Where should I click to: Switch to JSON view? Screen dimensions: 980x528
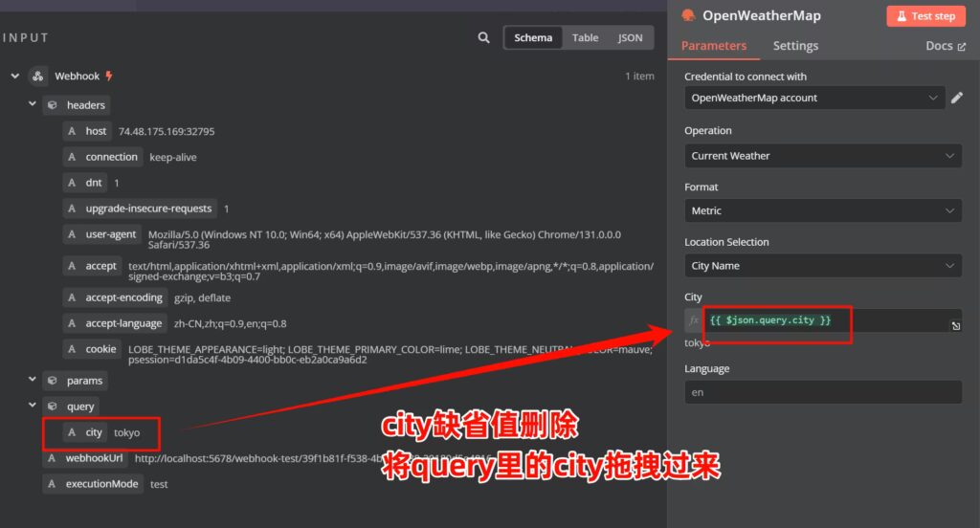click(x=630, y=37)
